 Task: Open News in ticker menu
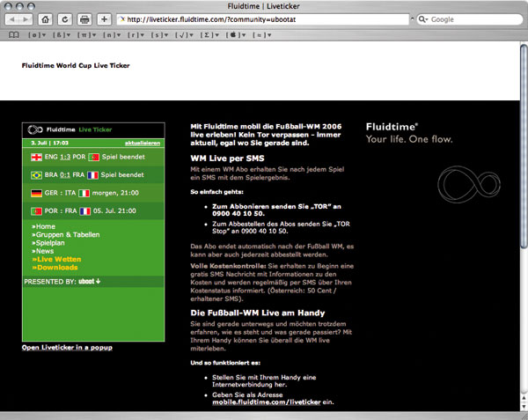click(x=43, y=251)
